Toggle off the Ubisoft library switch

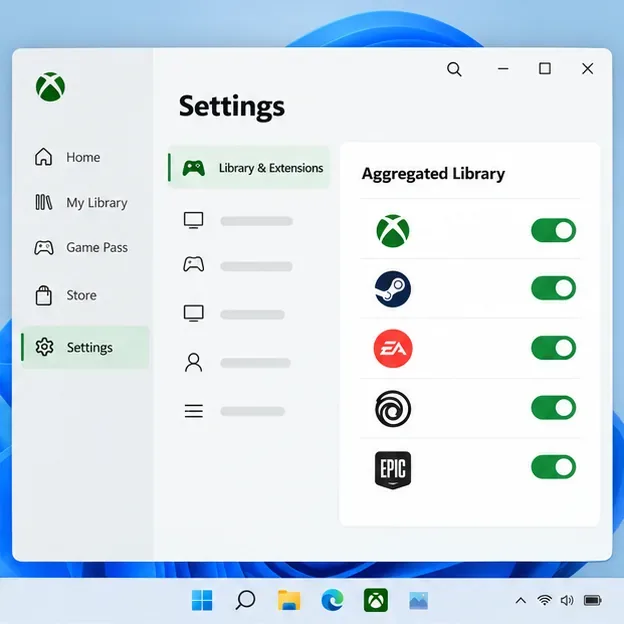click(x=554, y=408)
